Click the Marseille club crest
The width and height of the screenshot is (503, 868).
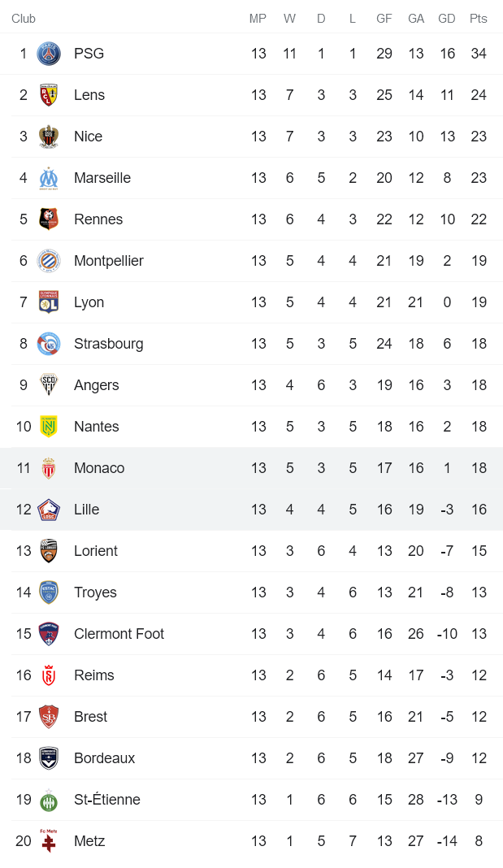(49, 178)
